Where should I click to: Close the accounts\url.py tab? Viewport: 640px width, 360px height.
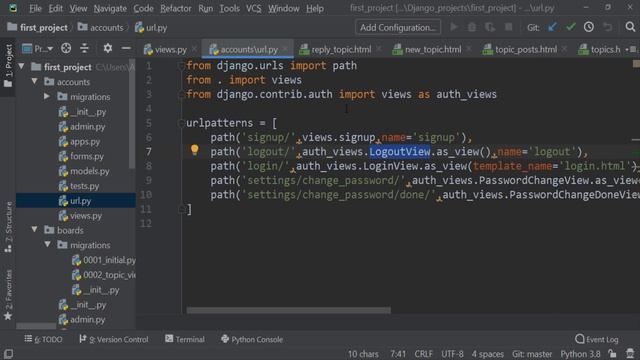click(x=285, y=49)
